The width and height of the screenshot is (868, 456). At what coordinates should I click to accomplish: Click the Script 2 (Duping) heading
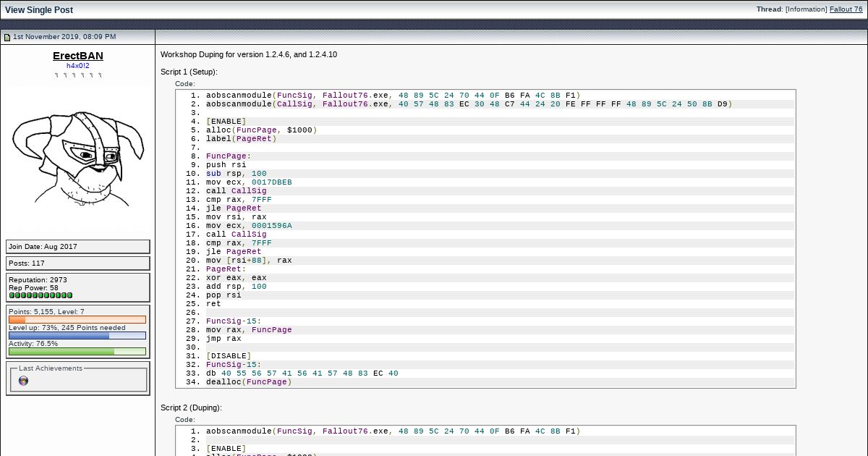tap(191, 408)
